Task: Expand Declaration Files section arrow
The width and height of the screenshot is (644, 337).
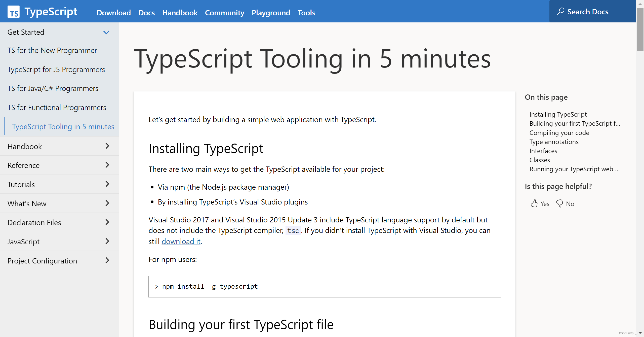Action: coord(107,222)
